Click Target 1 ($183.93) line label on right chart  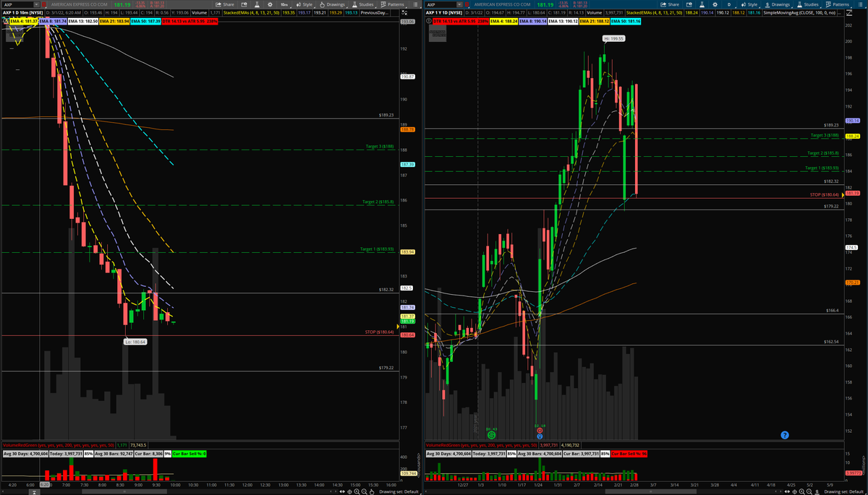pyautogui.click(x=822, y=168)
